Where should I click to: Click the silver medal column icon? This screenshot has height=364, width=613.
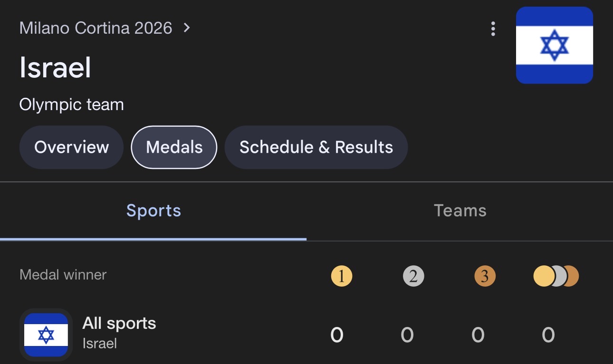tap(413, 276)
